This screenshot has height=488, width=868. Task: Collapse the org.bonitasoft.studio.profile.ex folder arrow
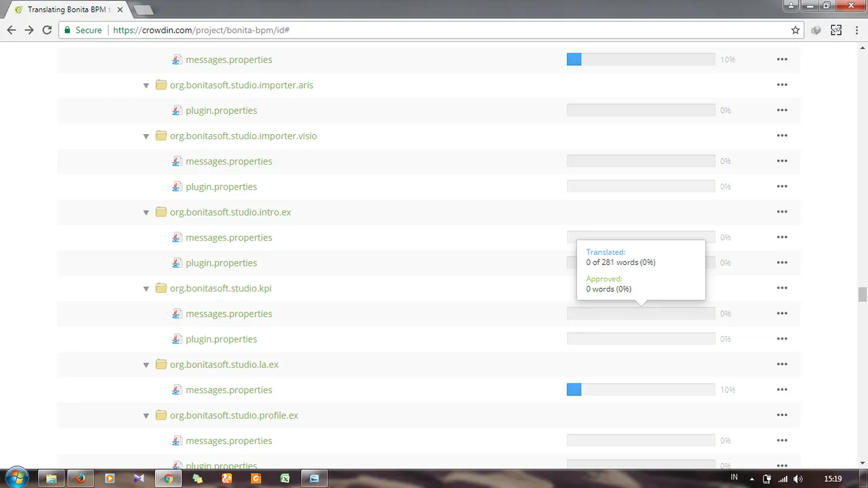(x=146, y=415)
